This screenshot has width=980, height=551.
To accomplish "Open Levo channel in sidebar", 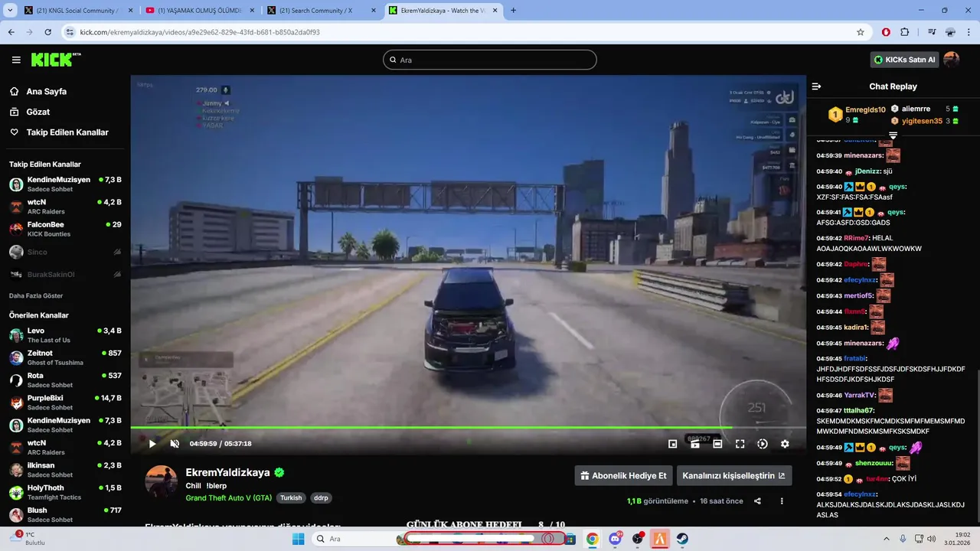I will (65, 335).
